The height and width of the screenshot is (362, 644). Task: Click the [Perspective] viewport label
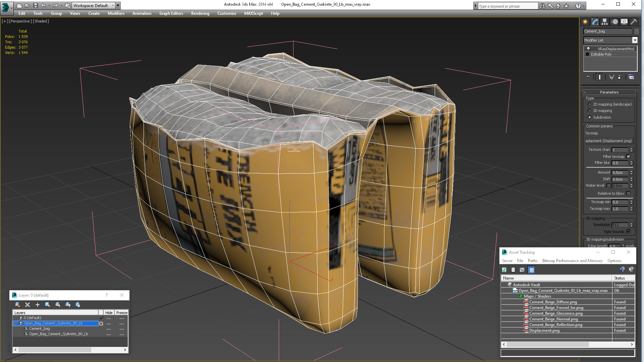(x=20, y=21)
